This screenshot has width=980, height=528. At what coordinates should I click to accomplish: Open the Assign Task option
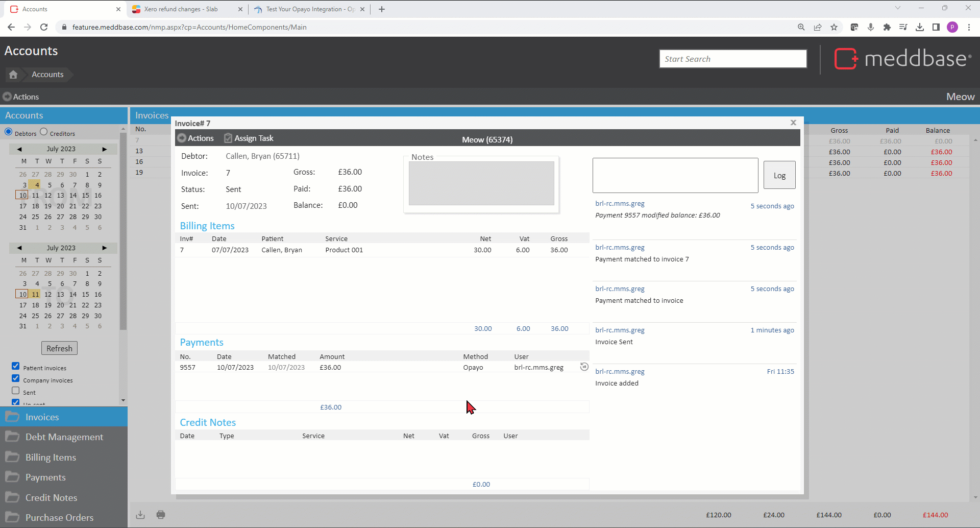(249, 138)
